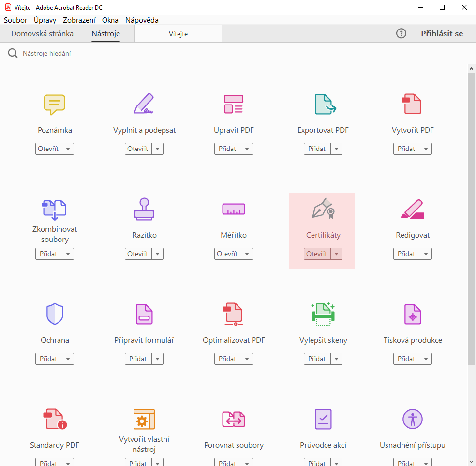
Task: Open the Okna menu
Action: [x=110, y=20]
